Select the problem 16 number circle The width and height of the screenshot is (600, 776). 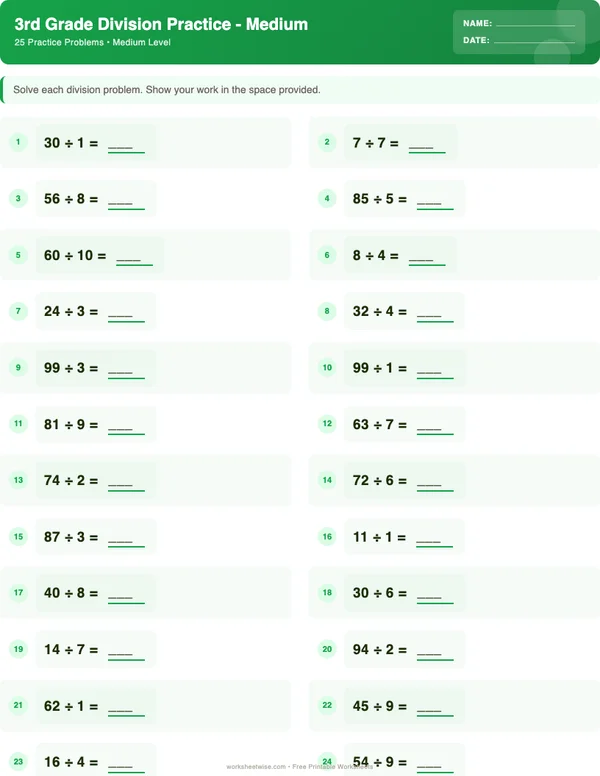point(327,537)
